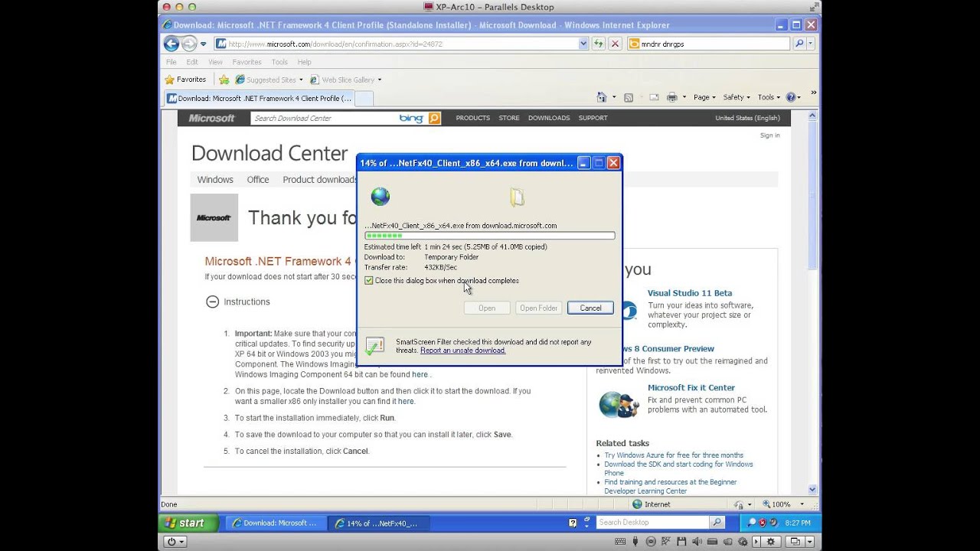Open the View menu
The image size is (980, 551).
[215, 62]
